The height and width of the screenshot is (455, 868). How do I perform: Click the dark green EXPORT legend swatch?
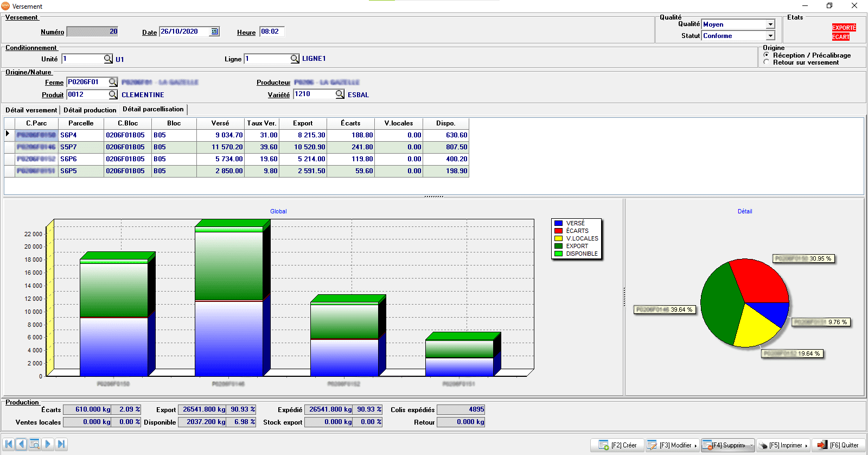(558, 246)
